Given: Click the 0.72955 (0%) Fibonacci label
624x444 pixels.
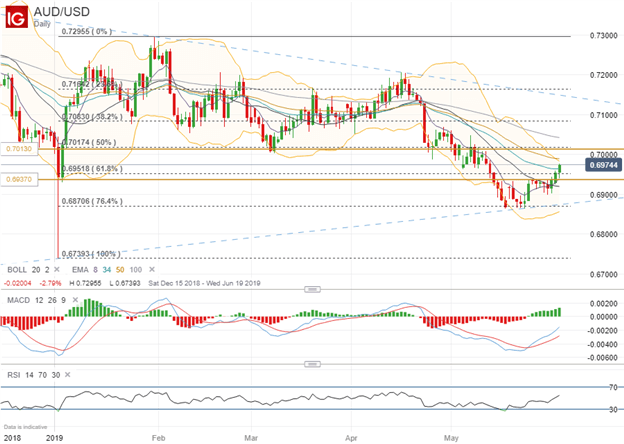Looking at the screenshot, I should (x=87, y=31).
